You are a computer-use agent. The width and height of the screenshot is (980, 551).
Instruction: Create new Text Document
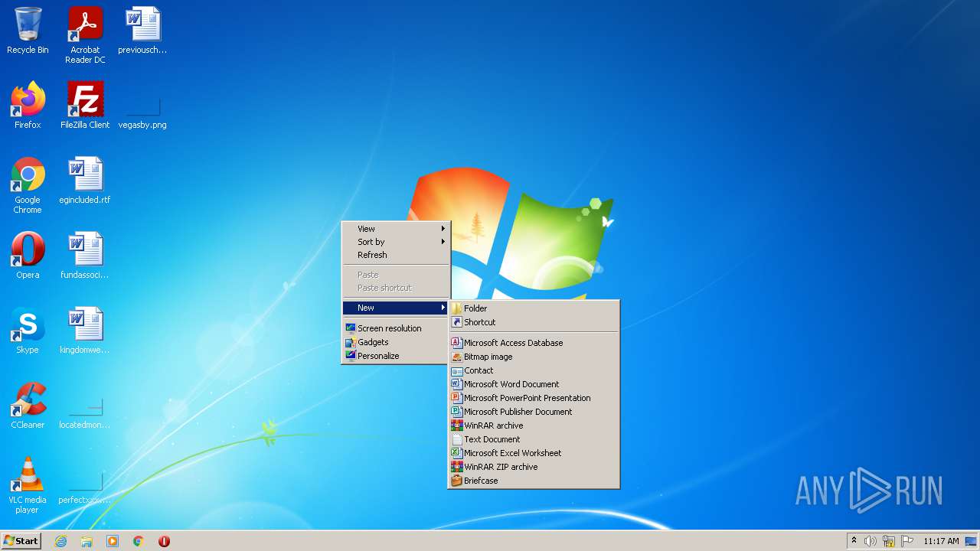click(x=534, y=439)
